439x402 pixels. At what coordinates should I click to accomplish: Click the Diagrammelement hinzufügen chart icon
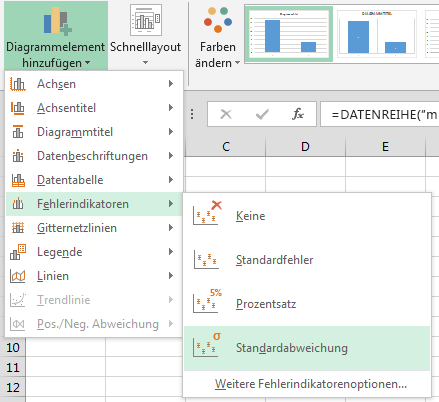(58, 21)
